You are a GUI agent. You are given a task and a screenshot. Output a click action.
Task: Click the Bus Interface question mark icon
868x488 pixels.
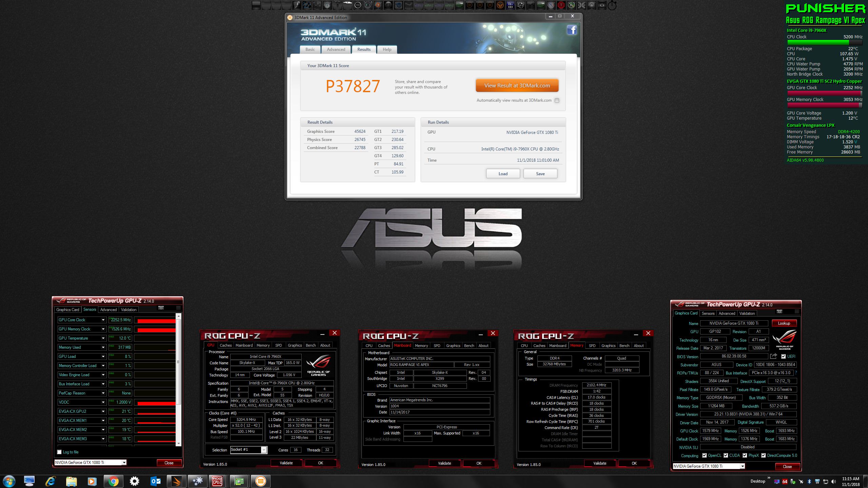[x=796, y=373]
